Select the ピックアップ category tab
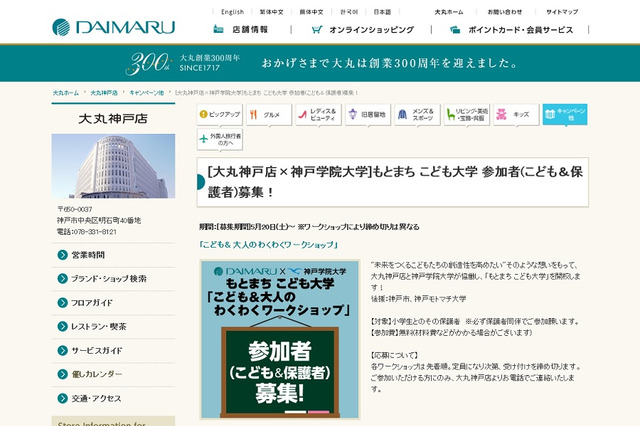Viewport: 640px width, 426px height. (220, 115)
